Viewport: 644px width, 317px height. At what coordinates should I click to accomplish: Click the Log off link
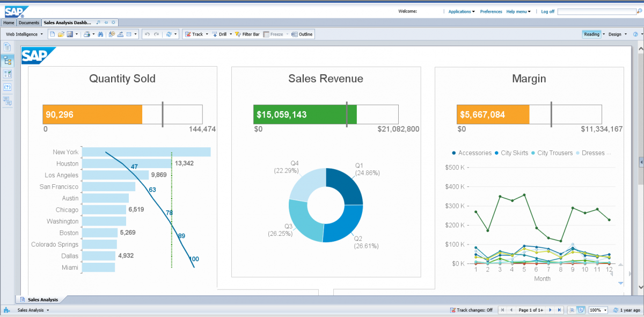(547, 11)
